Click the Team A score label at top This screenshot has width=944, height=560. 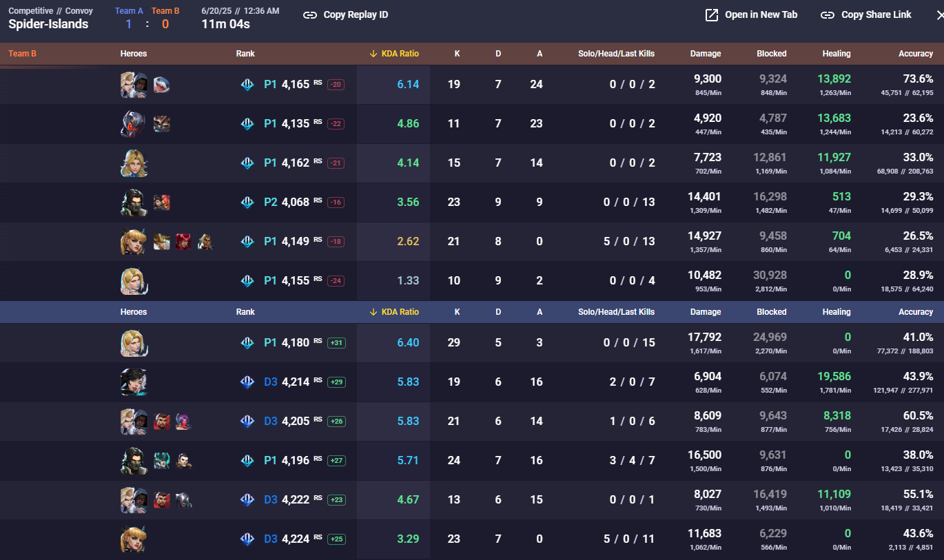[x=129, y=11]
